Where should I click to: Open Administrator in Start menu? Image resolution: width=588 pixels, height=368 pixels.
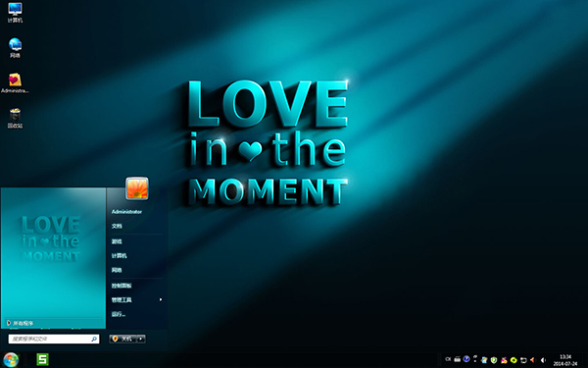click(126, 212)
